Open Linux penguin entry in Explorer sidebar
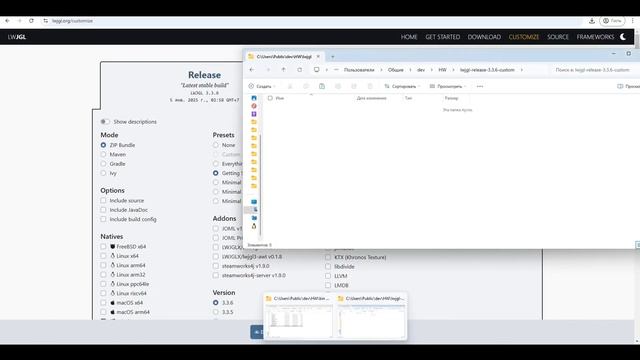The image size is (640, 360). point(254,226)
